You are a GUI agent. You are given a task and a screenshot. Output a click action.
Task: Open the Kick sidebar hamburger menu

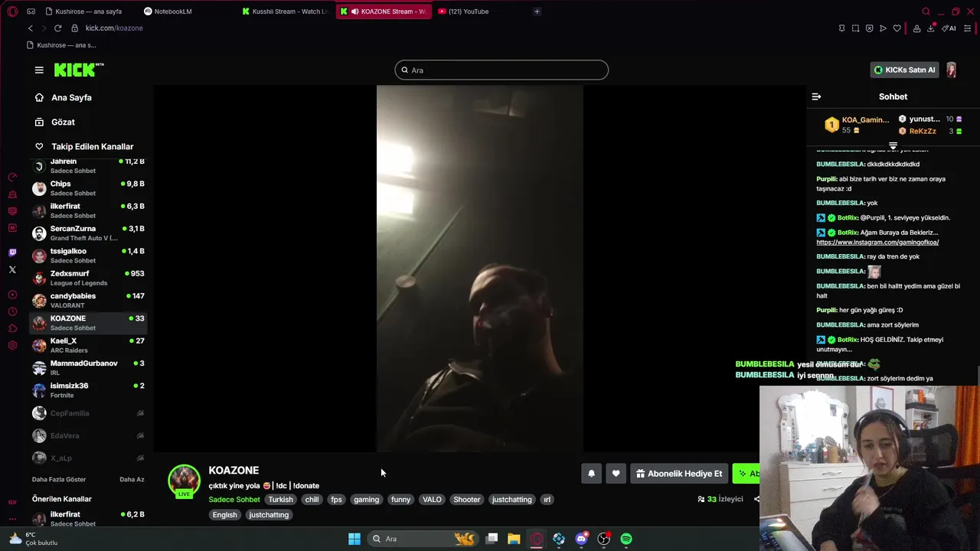point(39,70)
